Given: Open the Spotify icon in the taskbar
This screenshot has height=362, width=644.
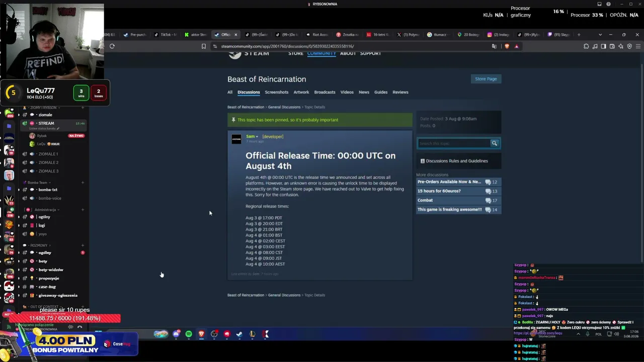Looking at the screenshot, I should pos(189,334).
